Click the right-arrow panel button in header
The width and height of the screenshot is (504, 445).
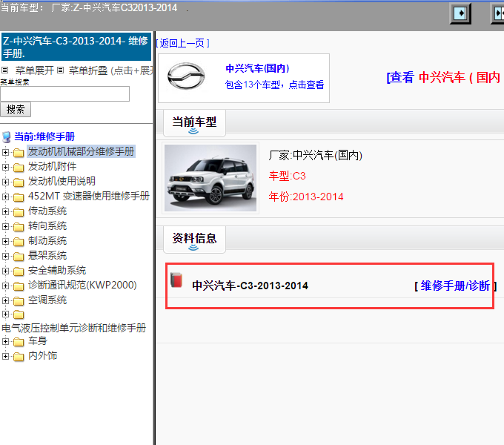[x=460, y=13]
